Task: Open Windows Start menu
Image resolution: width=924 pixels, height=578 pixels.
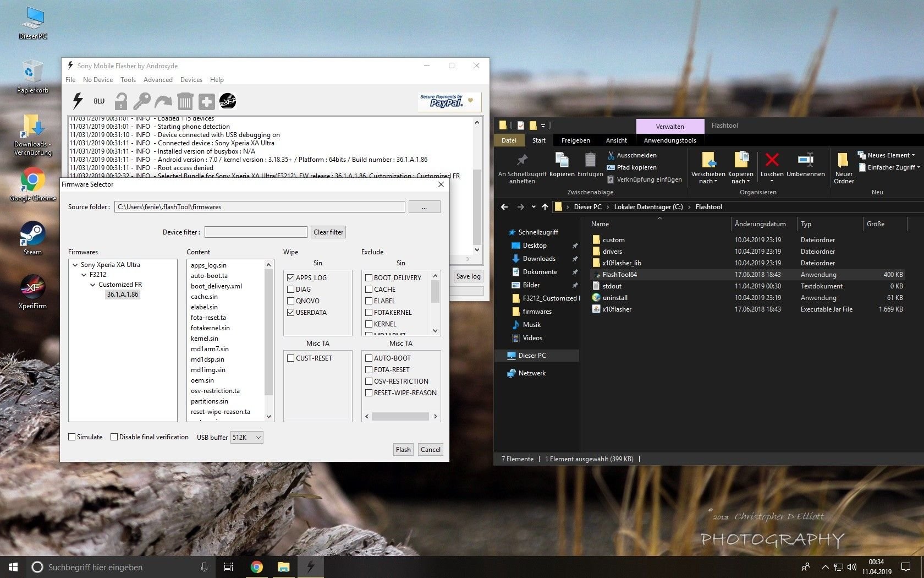Action: click(x=13, y=567)
